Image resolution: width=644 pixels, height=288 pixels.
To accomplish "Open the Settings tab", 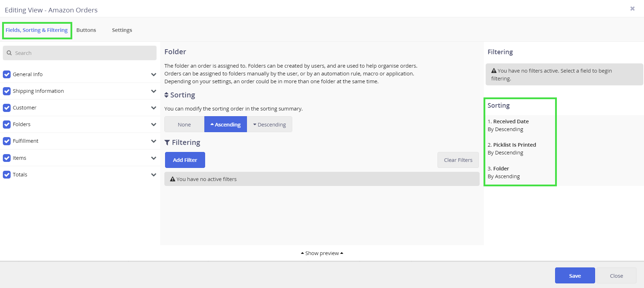I will point(122,30).
